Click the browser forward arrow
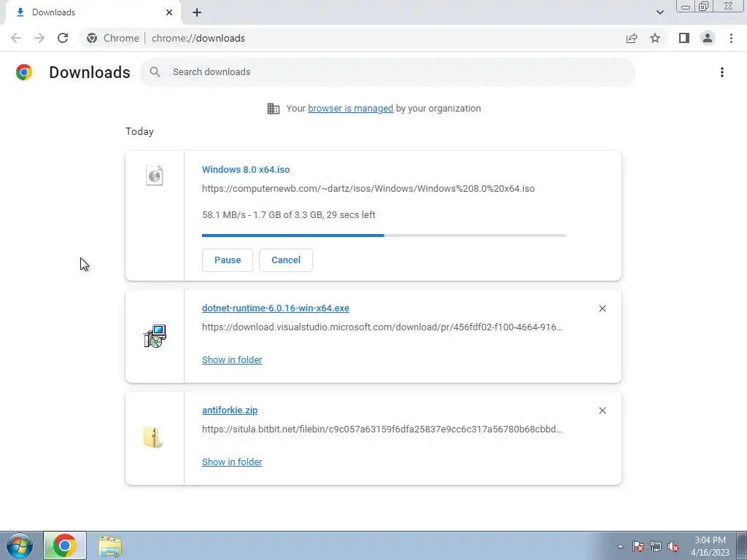The width and height of the screenshot is (747, 560). coord(39,38)
